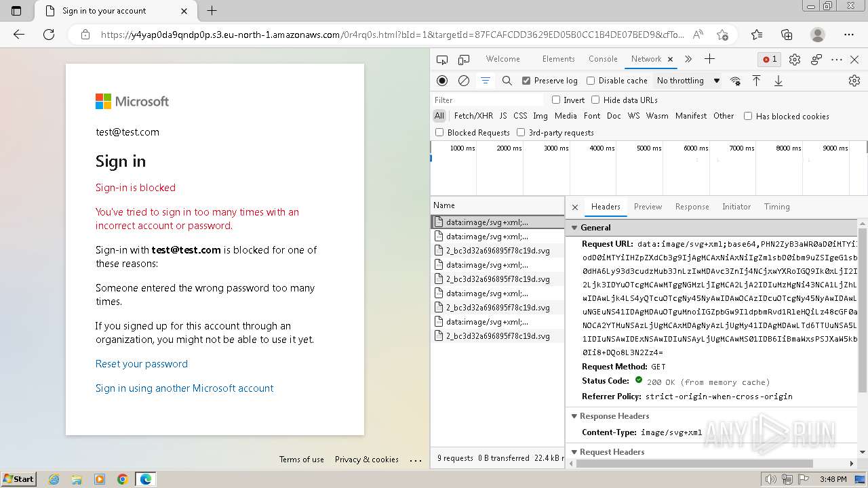Launch Chrome from the taskbar
868x488 pixels.
[x=123, y=479]
